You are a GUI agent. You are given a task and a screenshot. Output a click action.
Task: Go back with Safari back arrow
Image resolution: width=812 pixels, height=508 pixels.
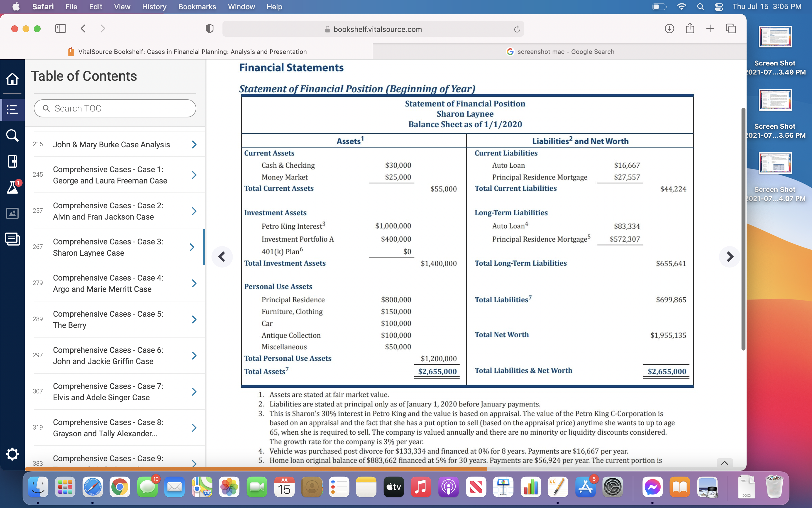click(x=83, y=29)
